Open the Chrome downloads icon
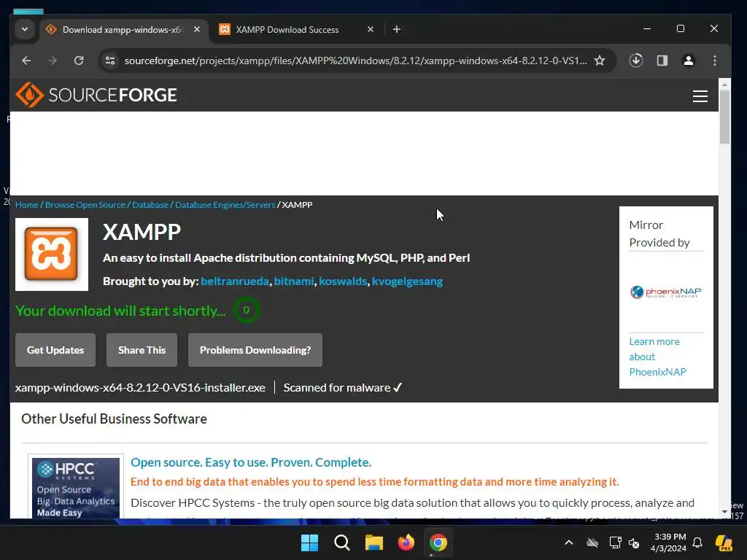This screenshot has height=560, width=747. (x=636, y=61)
